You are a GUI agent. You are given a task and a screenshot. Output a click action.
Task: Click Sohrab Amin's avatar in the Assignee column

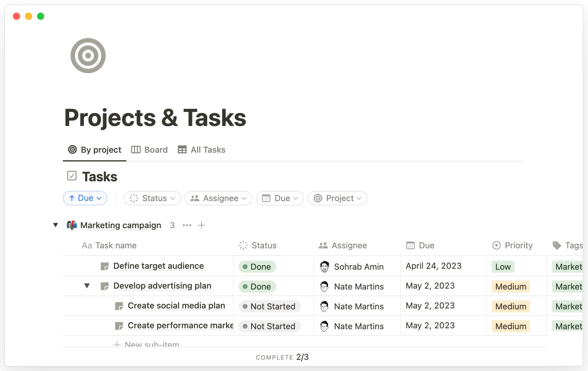pyautogui.click(x=325, y=266)
